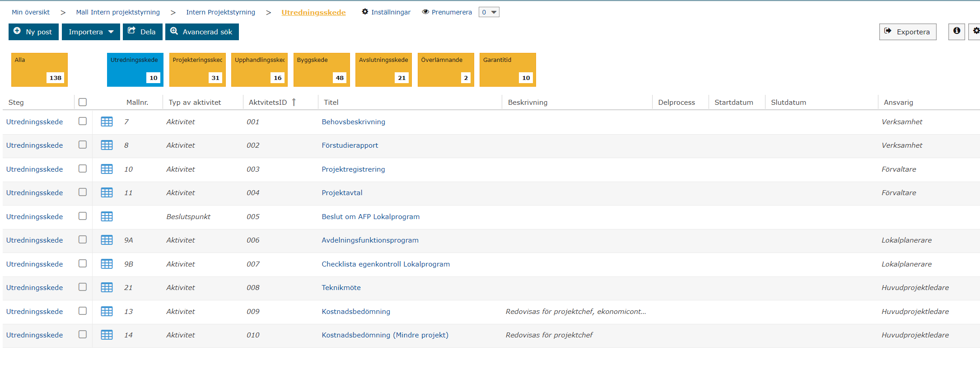Open the Projektregistrering title link
980x379 pixels.
353,169
